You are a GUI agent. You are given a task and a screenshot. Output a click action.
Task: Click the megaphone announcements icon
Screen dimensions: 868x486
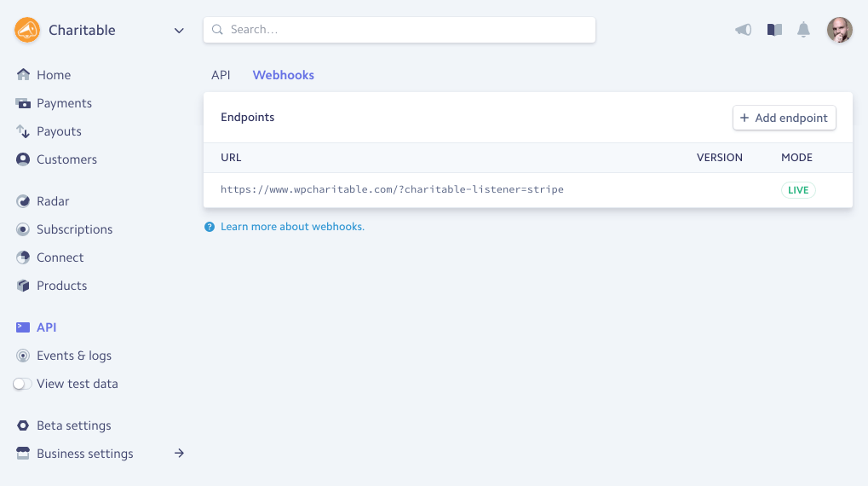click(x=743, y=30)
